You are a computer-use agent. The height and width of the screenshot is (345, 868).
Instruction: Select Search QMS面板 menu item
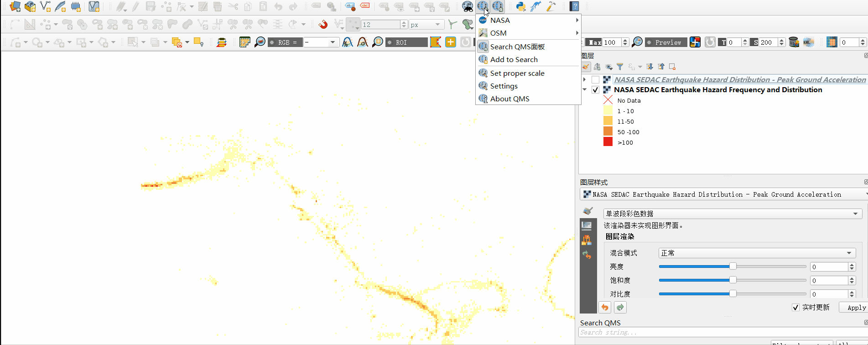(x=528, y=47)
